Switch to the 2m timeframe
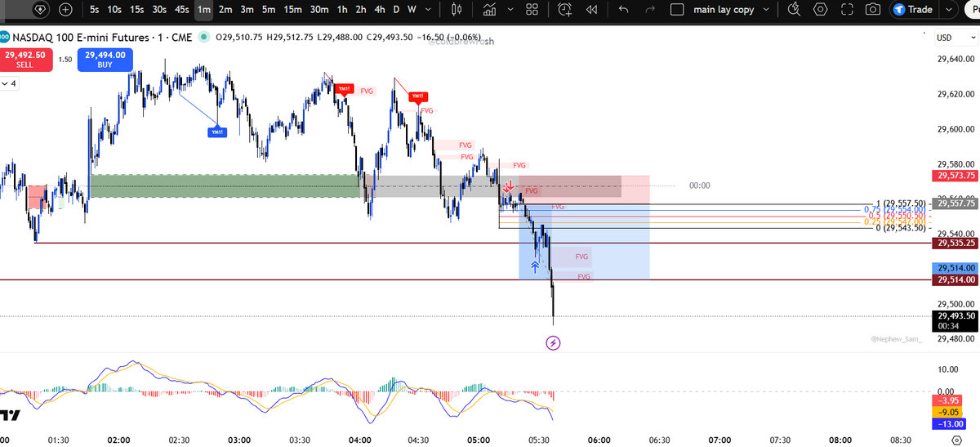This screenshot has height=447, width=980. click(x=226, y=10)
